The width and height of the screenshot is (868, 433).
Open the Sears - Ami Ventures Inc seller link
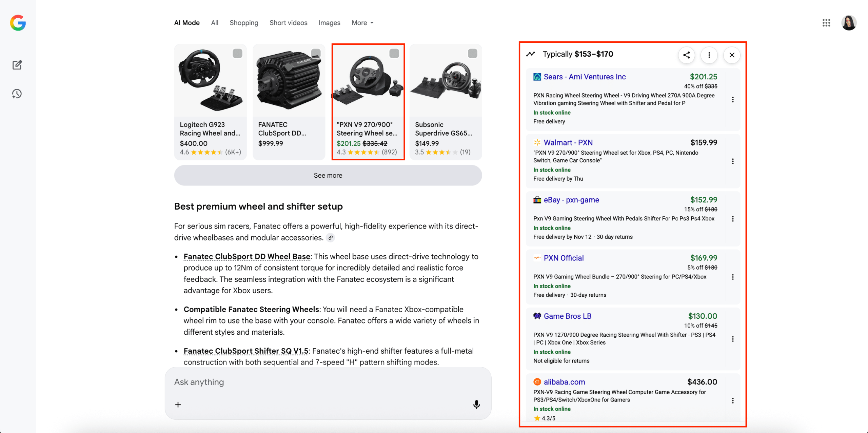point(585,77)
